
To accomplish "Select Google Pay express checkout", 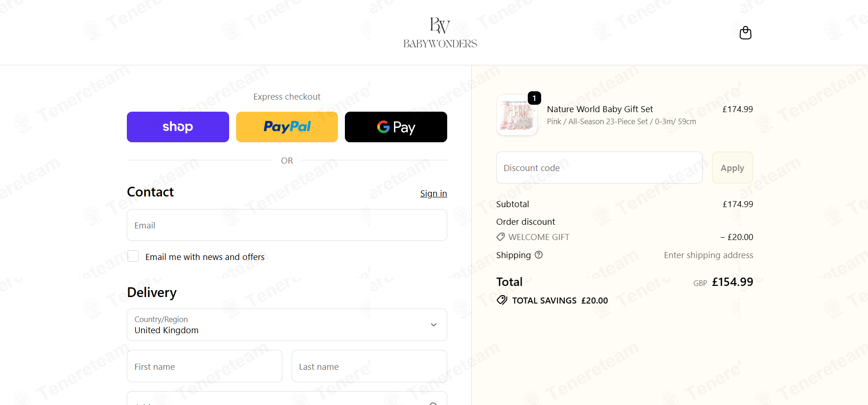I will (396, 127).
